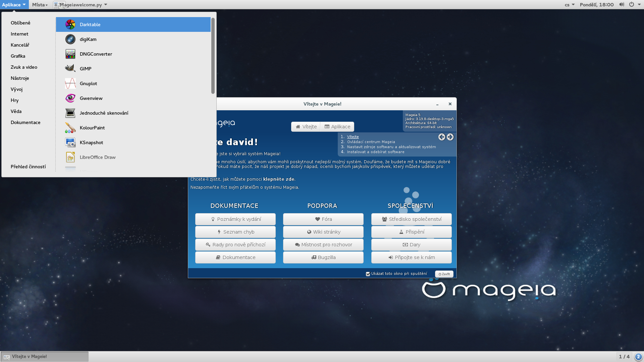Screen dimensions: 644x362
Task: Click the Dary donations button
Action: coord(412,245)
